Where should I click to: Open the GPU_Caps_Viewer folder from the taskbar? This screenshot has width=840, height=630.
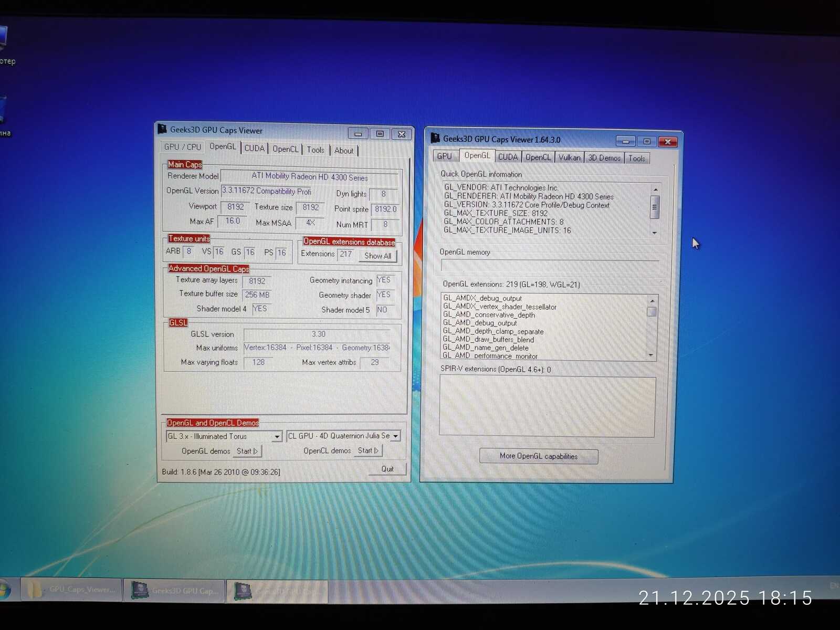coord(71,590)
